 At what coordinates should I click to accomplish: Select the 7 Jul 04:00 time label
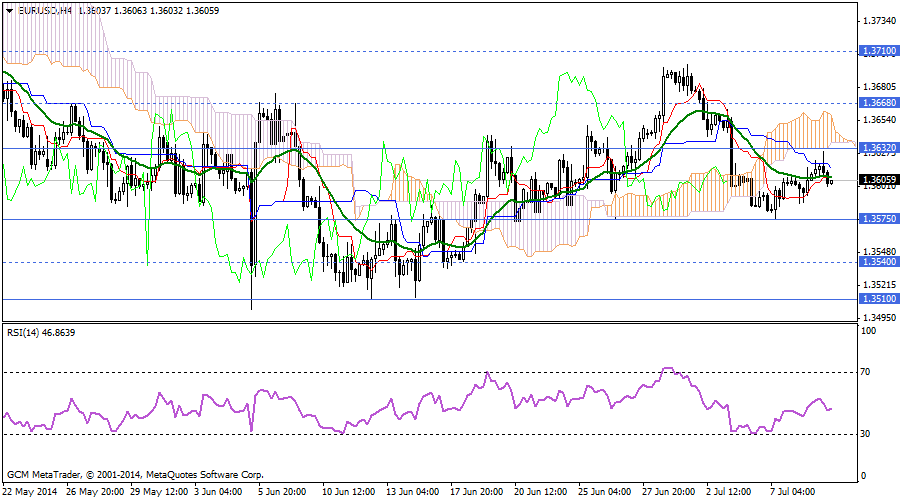pos(793,492)
